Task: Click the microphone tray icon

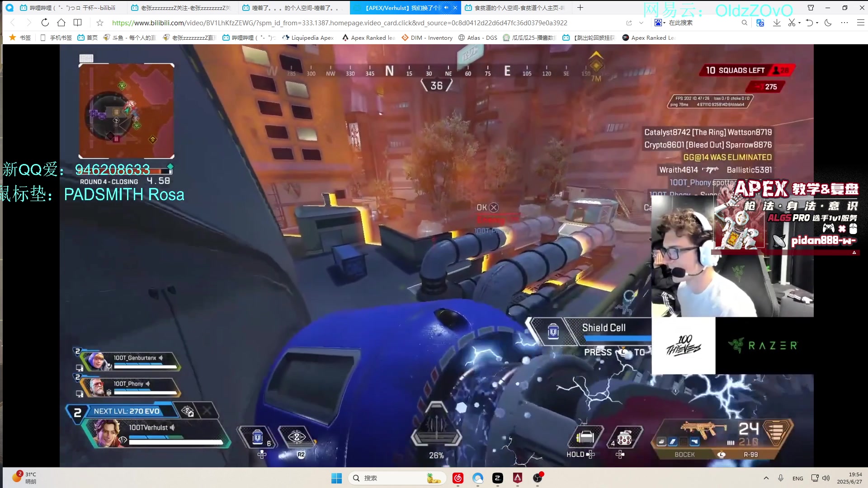Action: point(781,478)
